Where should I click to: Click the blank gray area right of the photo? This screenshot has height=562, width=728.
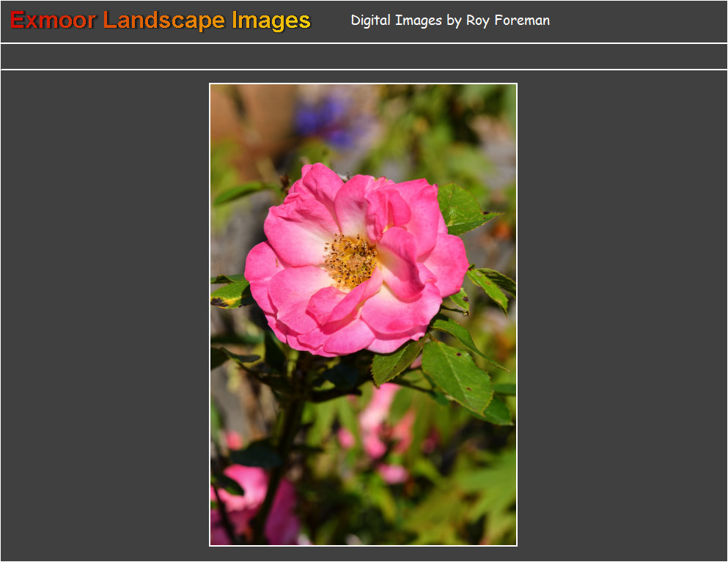622,315
